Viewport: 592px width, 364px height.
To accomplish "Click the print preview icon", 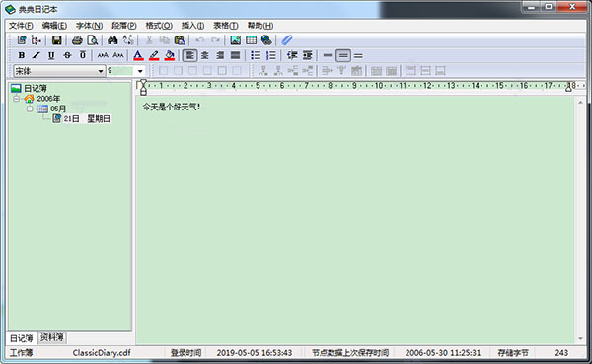I will [92, 40].
